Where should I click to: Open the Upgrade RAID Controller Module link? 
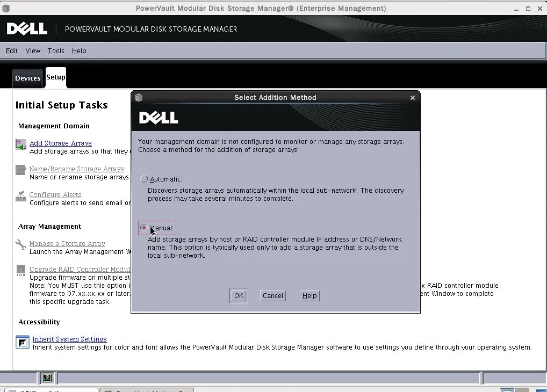tap(80, 269)
